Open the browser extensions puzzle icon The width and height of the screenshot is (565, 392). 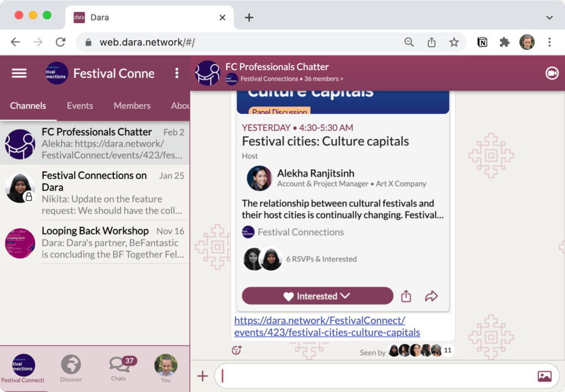(x=504, y=42)
